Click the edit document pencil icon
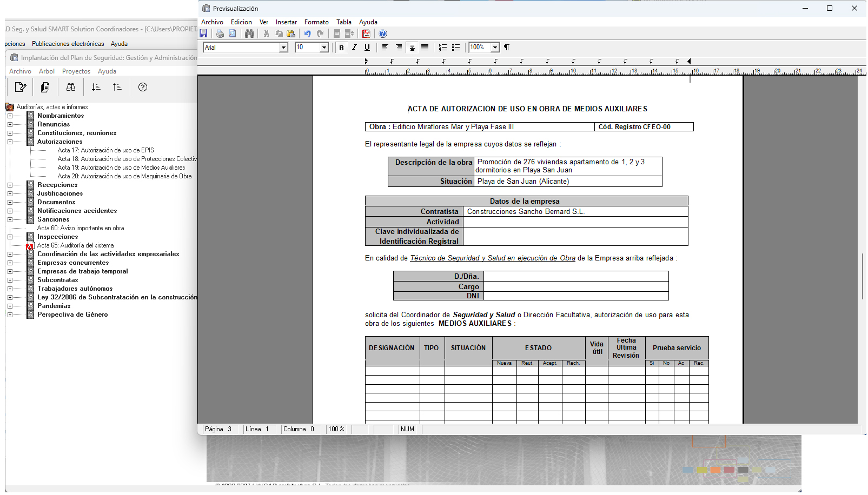This screenshot has width=868, height=495. click(x=21, y=87)
